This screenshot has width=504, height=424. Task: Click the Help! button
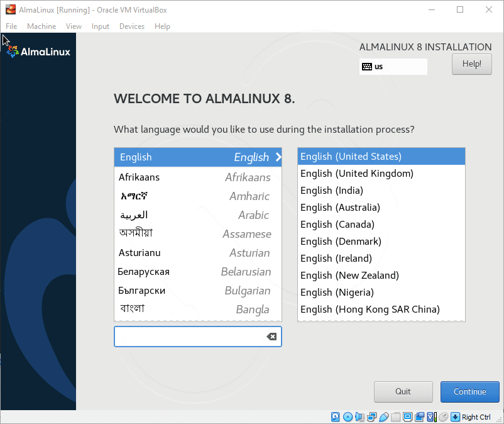click(x=471, y=64)
